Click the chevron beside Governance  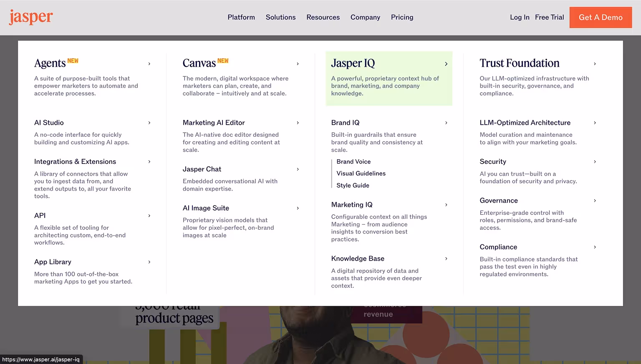tap(595, 201)
